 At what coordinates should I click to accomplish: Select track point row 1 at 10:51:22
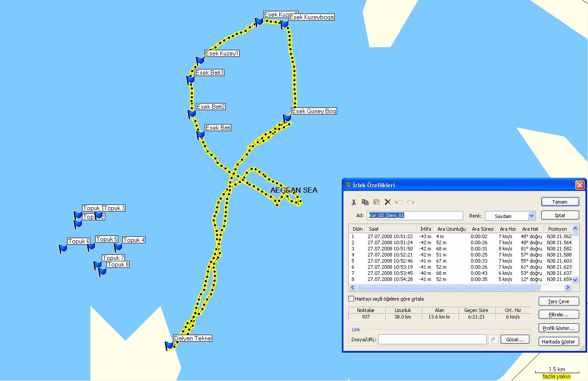pyautogui.click(x=461, y=236)
